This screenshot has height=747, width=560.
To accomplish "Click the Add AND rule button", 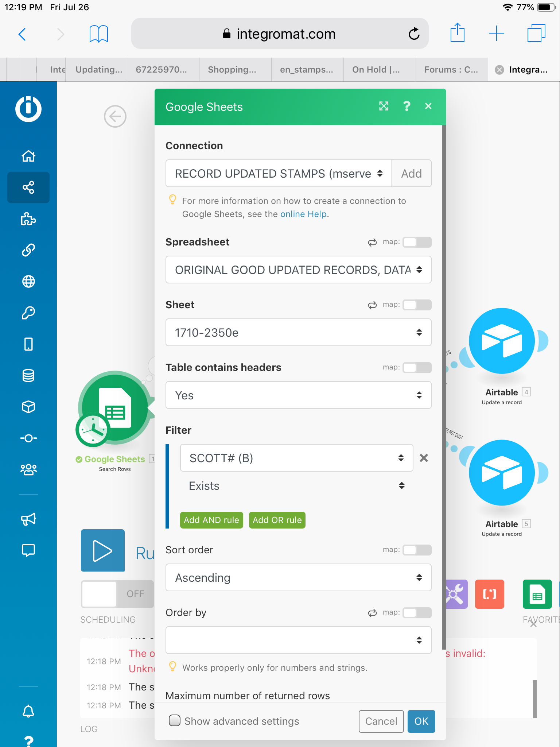I will click(x=211, y=520).
